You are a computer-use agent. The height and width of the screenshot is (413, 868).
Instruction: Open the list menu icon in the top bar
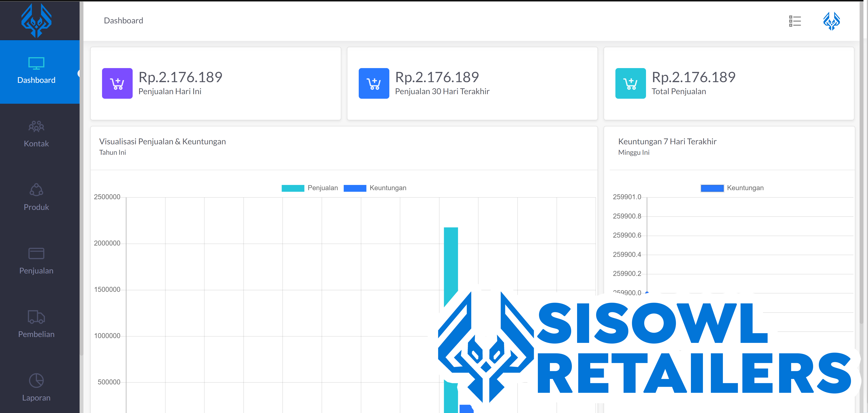point(795,21)
